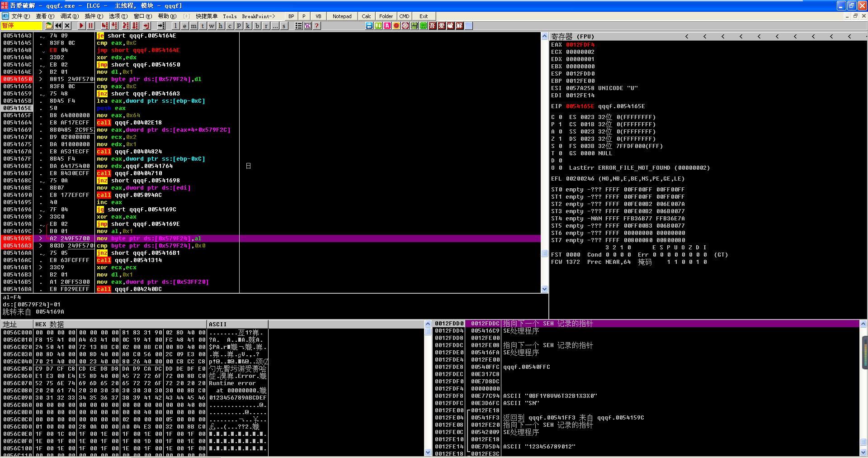
Task: Click the VB button
Action: point(318,16)
